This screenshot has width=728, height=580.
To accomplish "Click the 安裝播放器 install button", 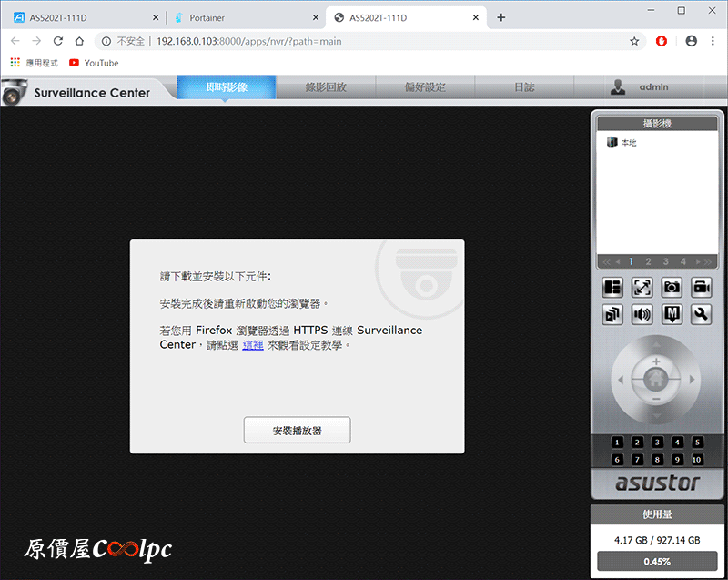I will point(297,430).
